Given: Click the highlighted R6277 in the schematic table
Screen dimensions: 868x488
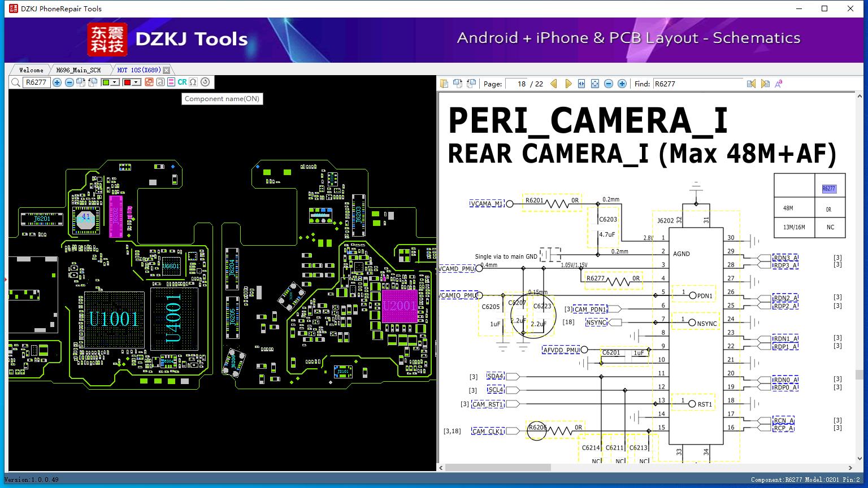Looking at the screenshot, I should (828, 189).
